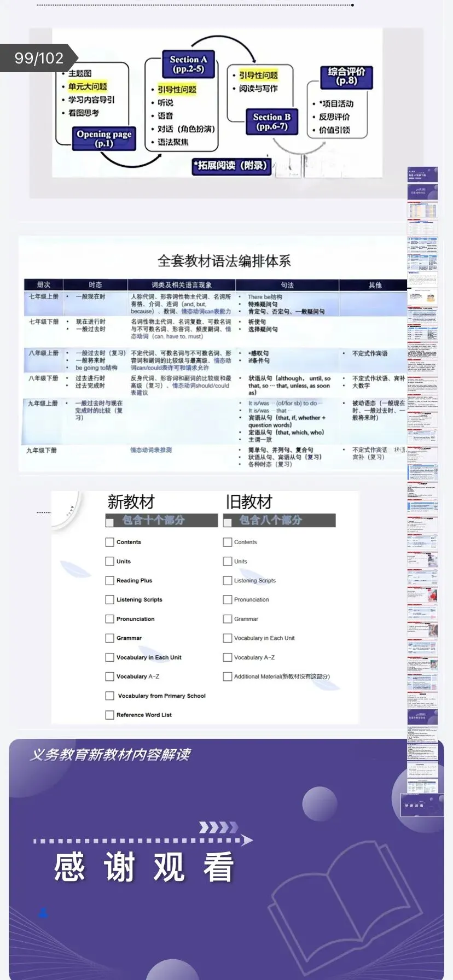Screen dimensions: 453x980
Task: Click the 全套教材语法编排体系 title
Action: pos(224,261)
